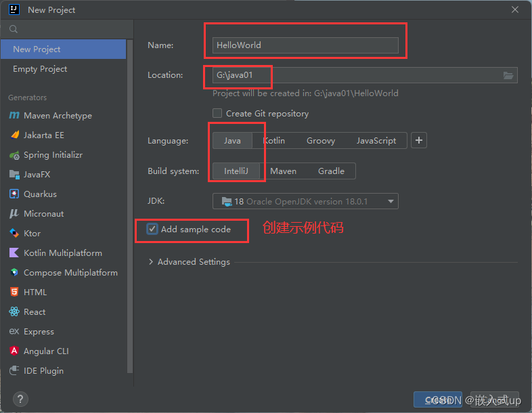Select Quarkus label

point(40,194)
